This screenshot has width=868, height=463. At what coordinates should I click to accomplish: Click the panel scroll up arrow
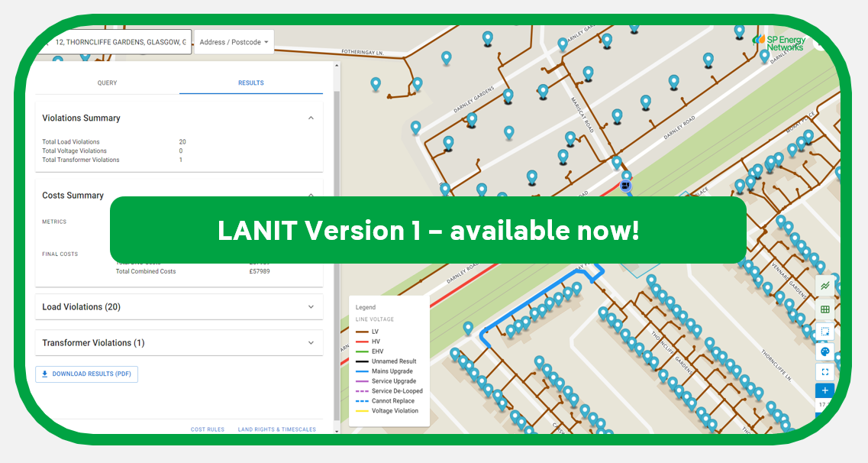point(337,66)
